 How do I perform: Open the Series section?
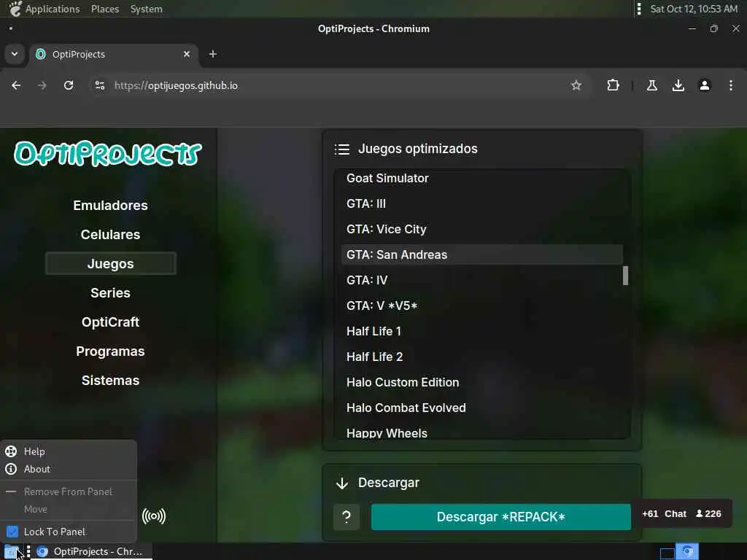pos(111,292)
